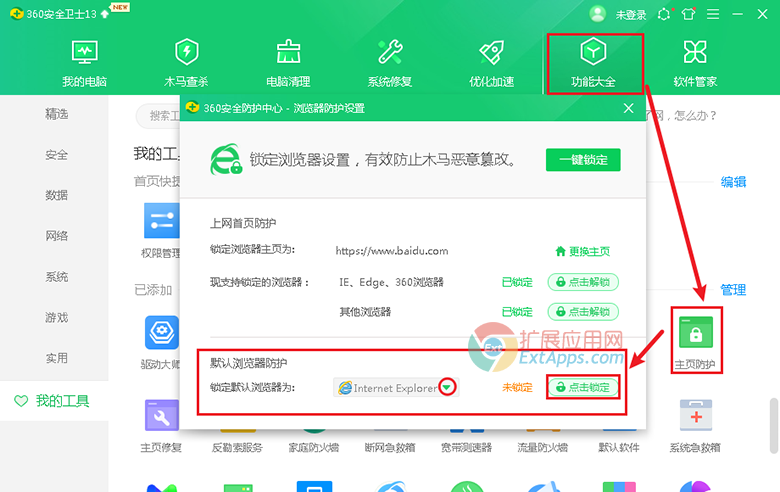
Task: Open 软件管家 software manager
Action: click(x=695, y=64)
